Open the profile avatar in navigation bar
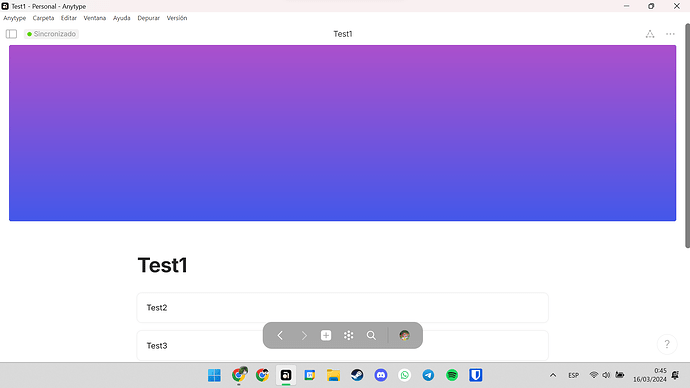 [404, 335]
